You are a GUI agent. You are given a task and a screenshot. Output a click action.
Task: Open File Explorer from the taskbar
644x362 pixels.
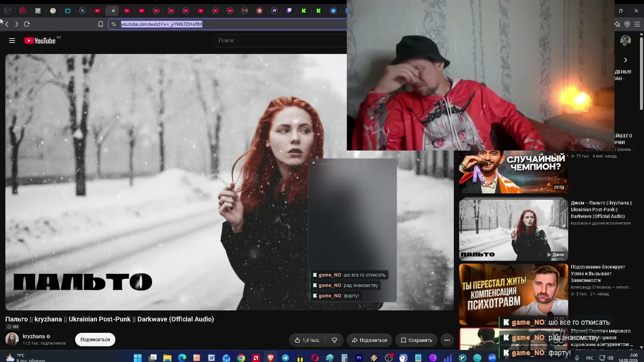(167, 358)
